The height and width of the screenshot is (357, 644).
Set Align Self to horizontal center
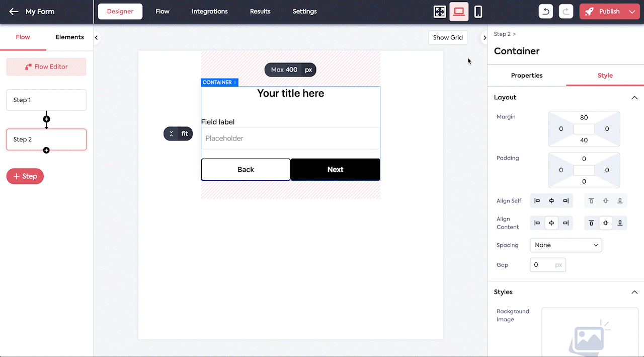point(551,201)
